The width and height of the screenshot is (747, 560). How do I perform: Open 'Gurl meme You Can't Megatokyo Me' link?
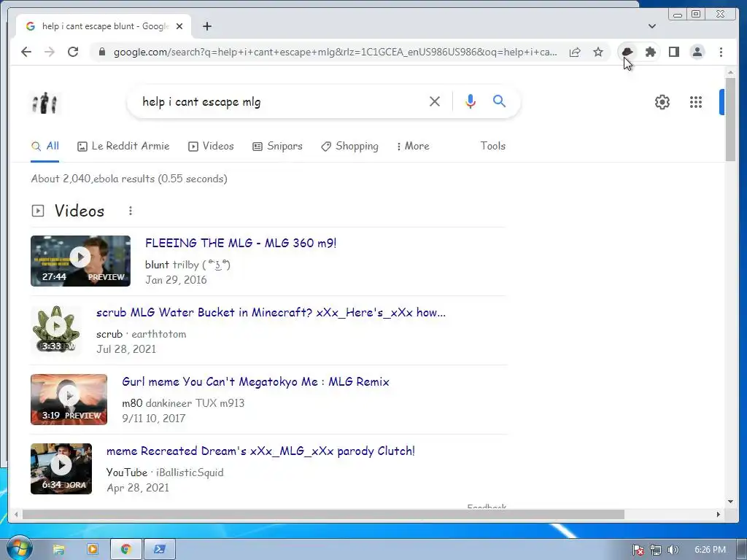pos(255,382)
